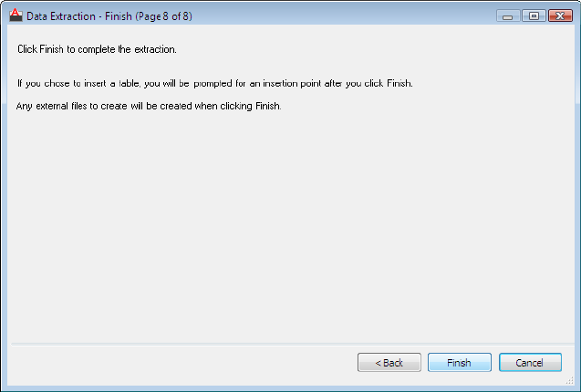Minimize the Data Extraction dialog
The width and height of the screenshot is (581, 392).
508,16
